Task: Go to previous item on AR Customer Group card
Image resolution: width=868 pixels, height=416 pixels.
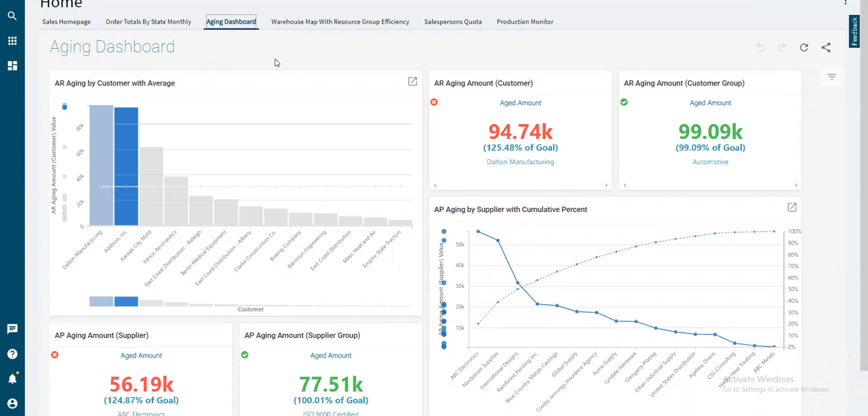Action: (x=625, y=185)
